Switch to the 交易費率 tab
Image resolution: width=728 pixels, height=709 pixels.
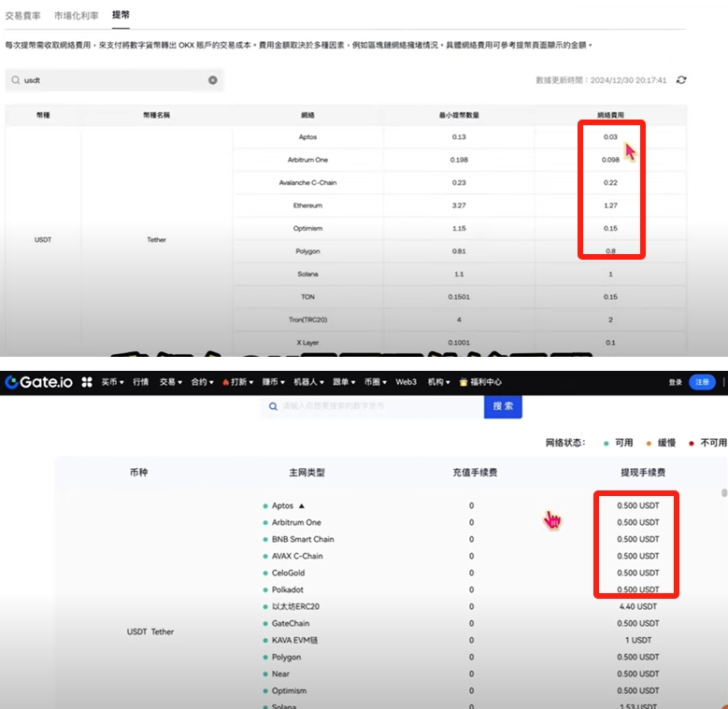click(x=22, y=15)
